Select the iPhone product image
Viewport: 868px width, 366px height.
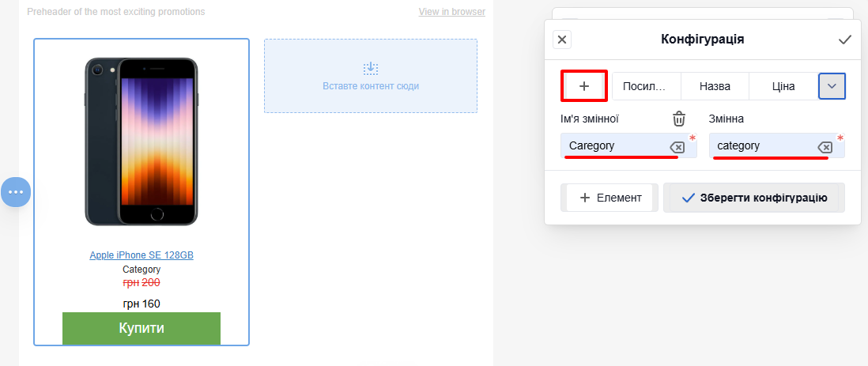tap(142, 141)
